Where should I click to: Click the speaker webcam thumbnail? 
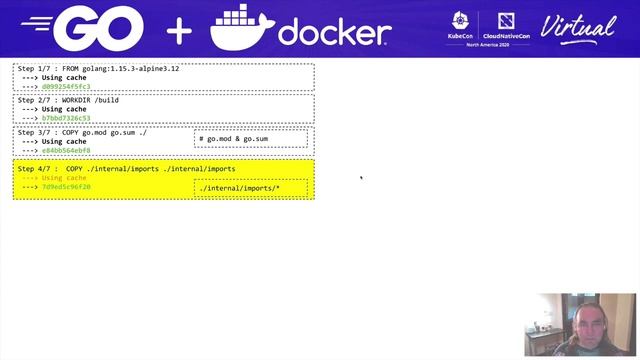pos(580,324)
